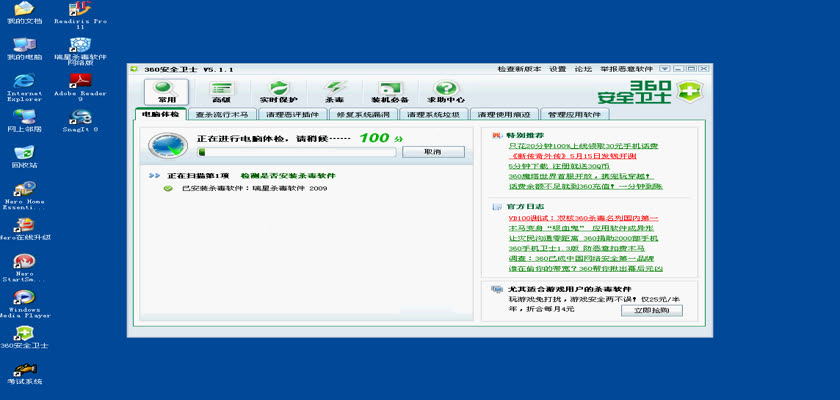Click the blue arrows beside 正在扫描第1项
The height and width of the screenshot is (400, 840).
click(x=155, y=176)
